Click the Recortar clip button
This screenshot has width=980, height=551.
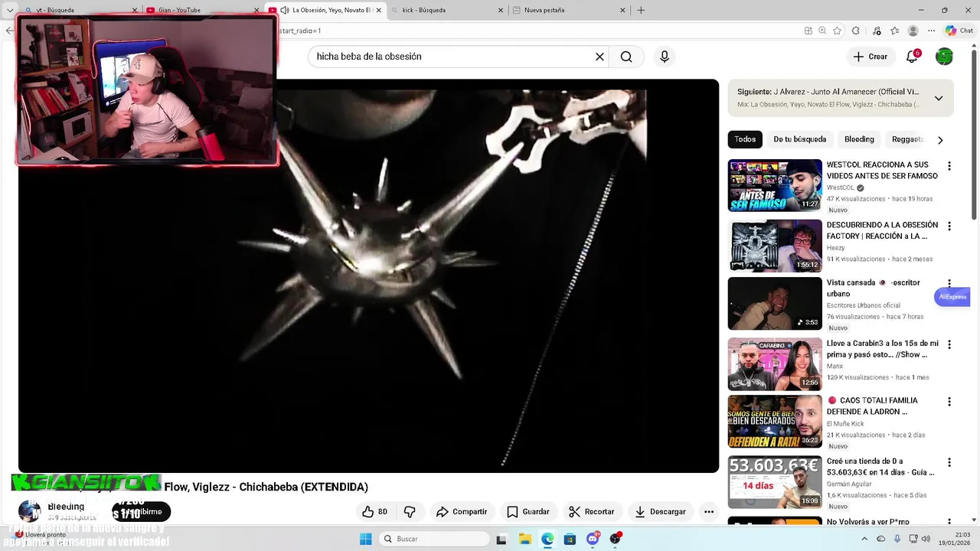591,511
